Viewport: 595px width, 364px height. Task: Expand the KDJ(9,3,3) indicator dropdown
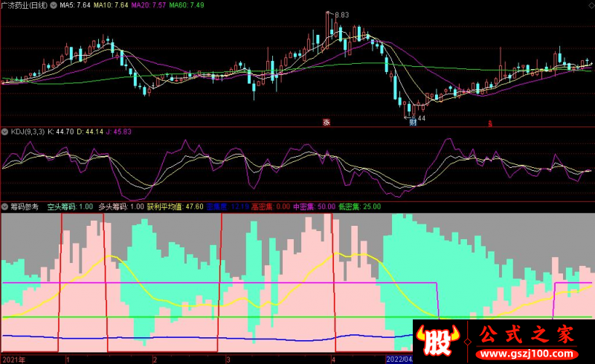[5, 132]
